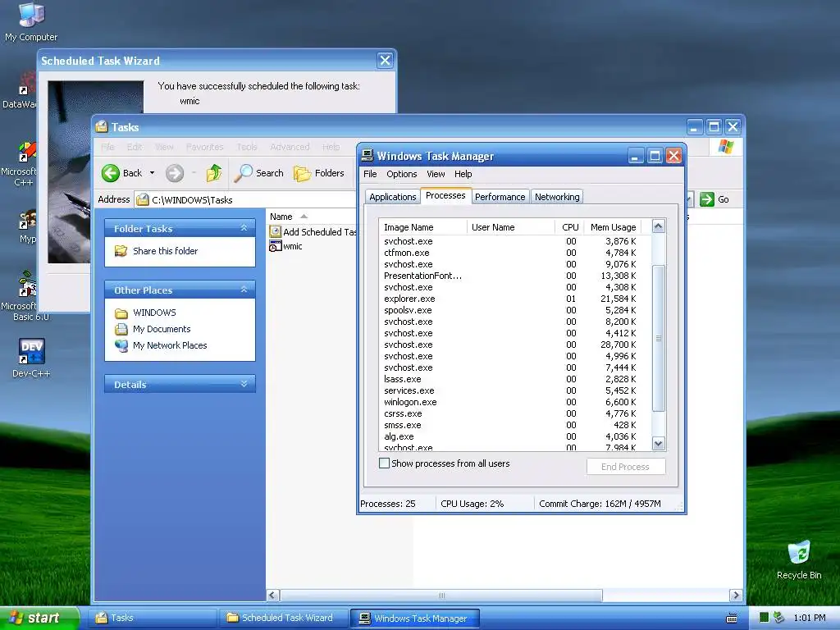Screen dimensions: 840x630
Task: Go up one folder level icon
Action: click(214, 173)
